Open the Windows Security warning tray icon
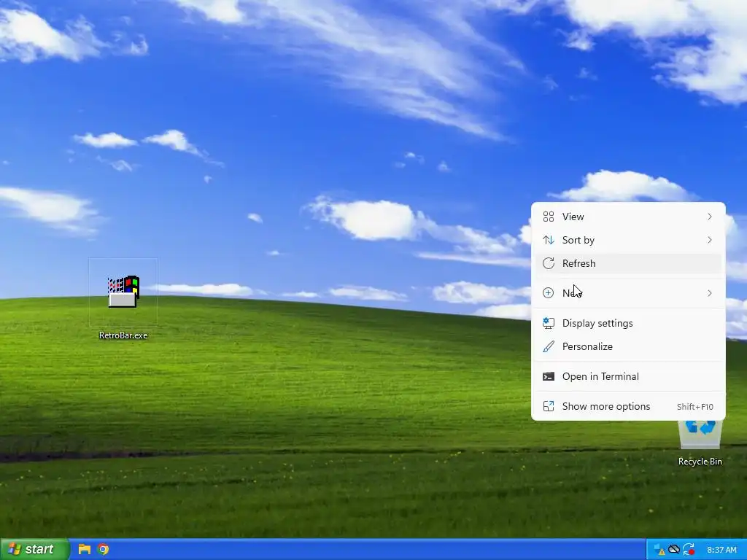This screenshot has width=747, height=560. click(659, 550)
